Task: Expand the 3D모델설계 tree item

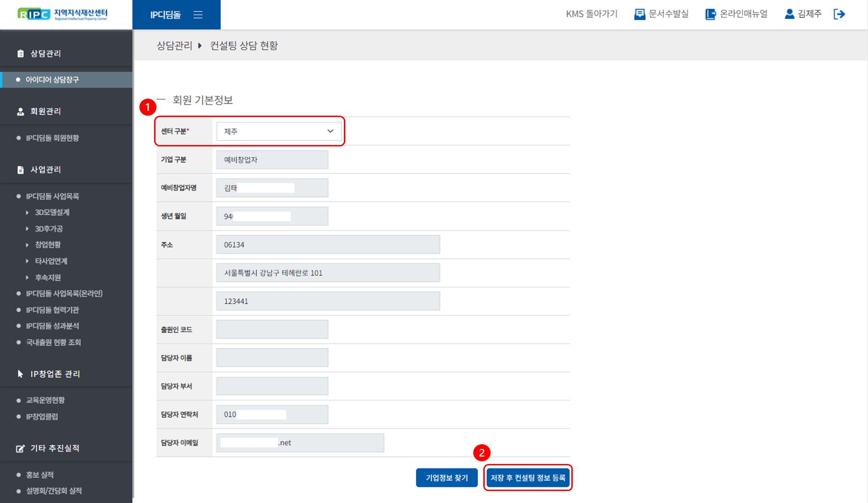Action: 28,212
